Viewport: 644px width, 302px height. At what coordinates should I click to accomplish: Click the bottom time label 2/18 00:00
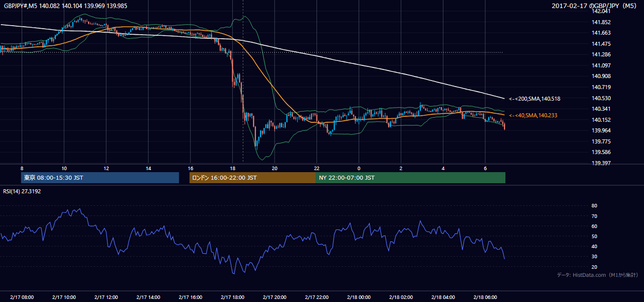[358, 297]
